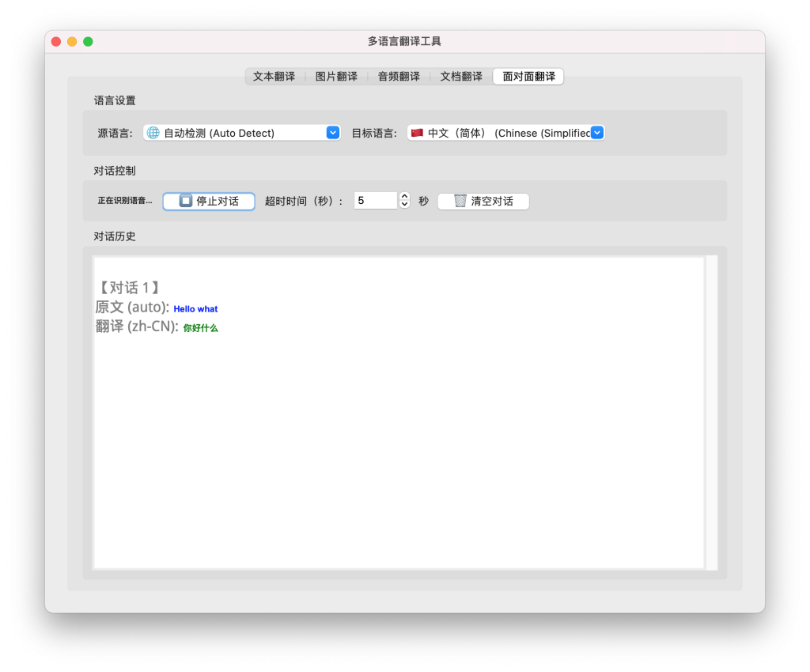Select the 面对面翻译 tab
Viewport: 810px width, 672px height.
coord(528,77)
